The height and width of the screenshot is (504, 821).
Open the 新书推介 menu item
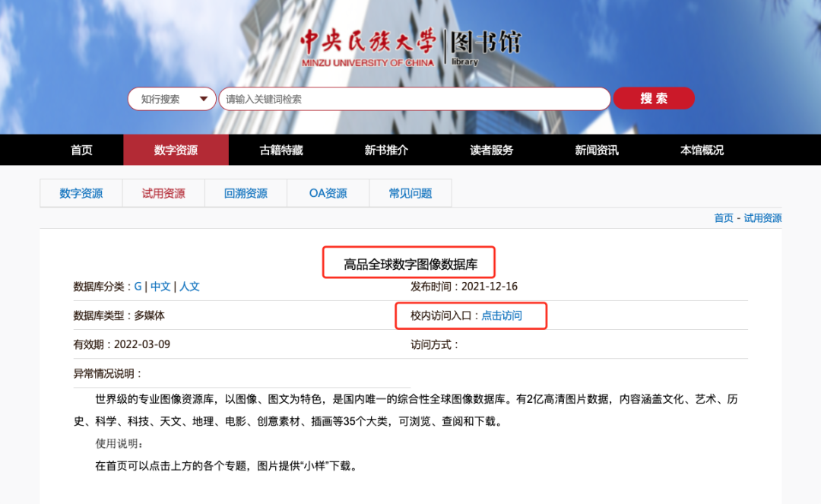pyautogui.click(x=386, y=150)
